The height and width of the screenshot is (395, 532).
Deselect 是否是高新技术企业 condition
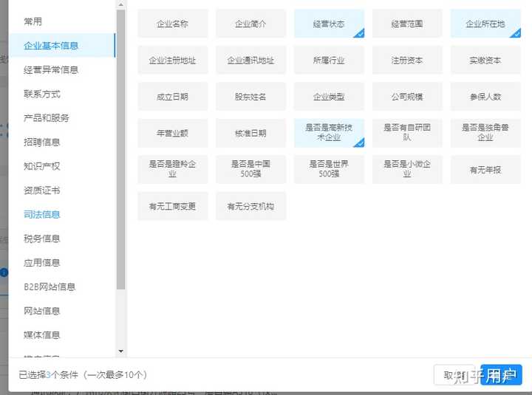tap(329, 133)
